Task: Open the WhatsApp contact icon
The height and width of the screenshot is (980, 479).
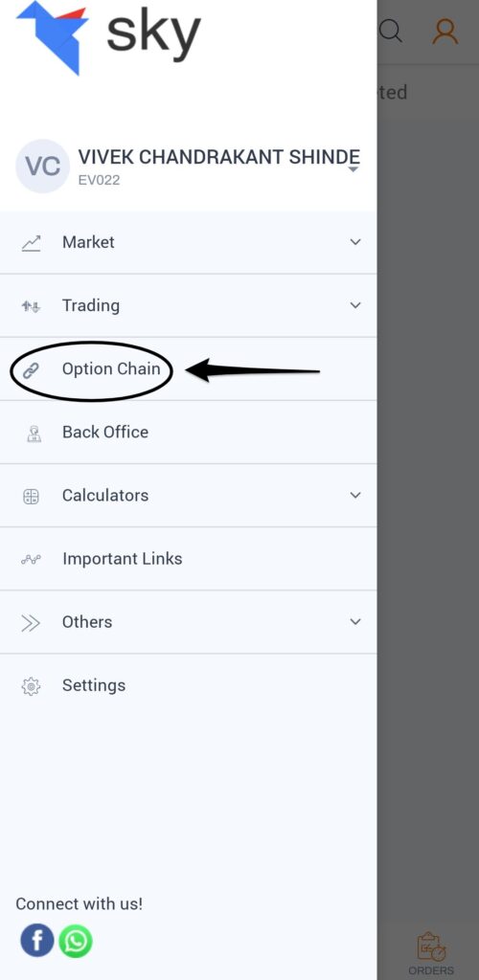Action: click(76, 940)
